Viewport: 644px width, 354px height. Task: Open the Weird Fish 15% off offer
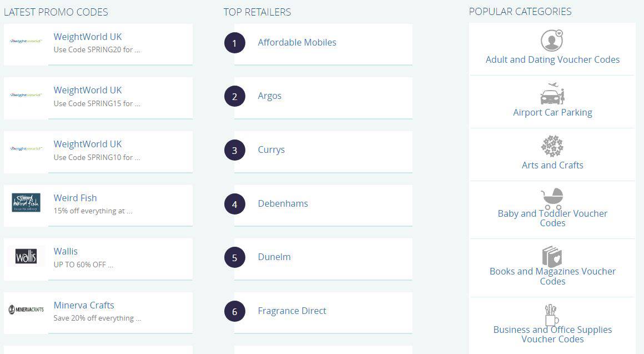coord(76,198)
